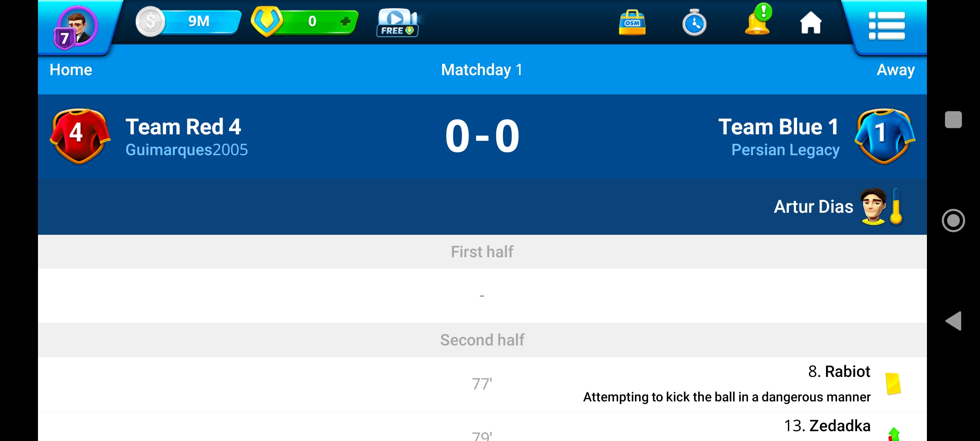Open the main hamburger menu

click(x=886, y=26)
